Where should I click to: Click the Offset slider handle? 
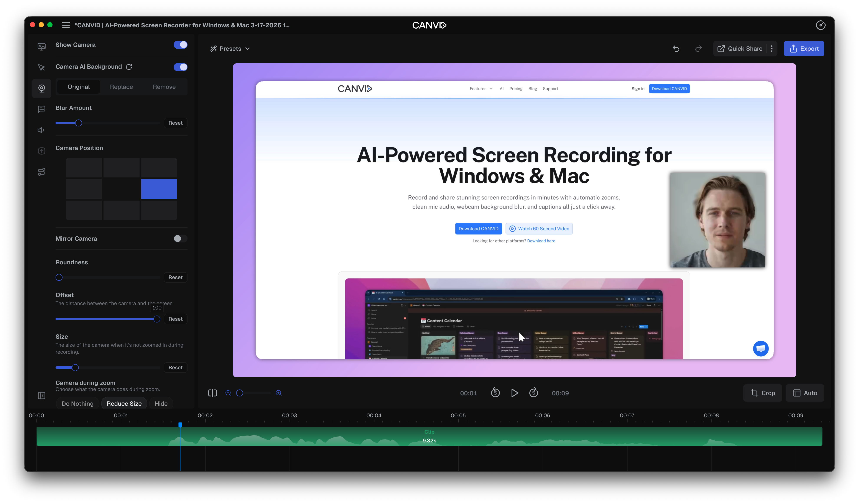[157, 319]
